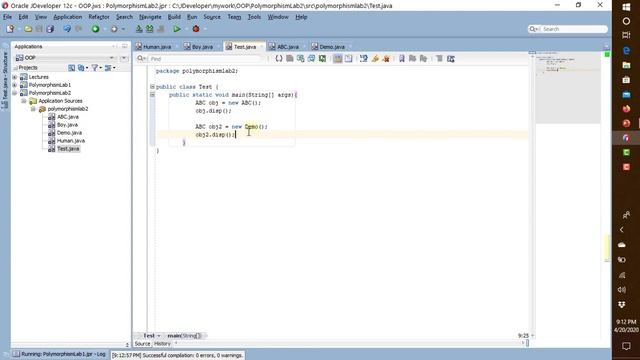
Task: Click the Windows Start button
Action: pos(626,7)
